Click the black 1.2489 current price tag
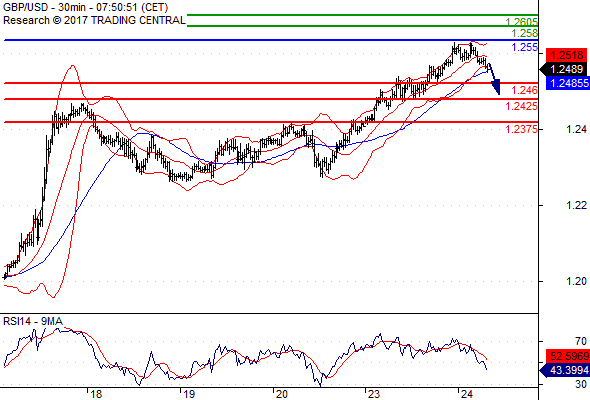 [x=563, y=69]
